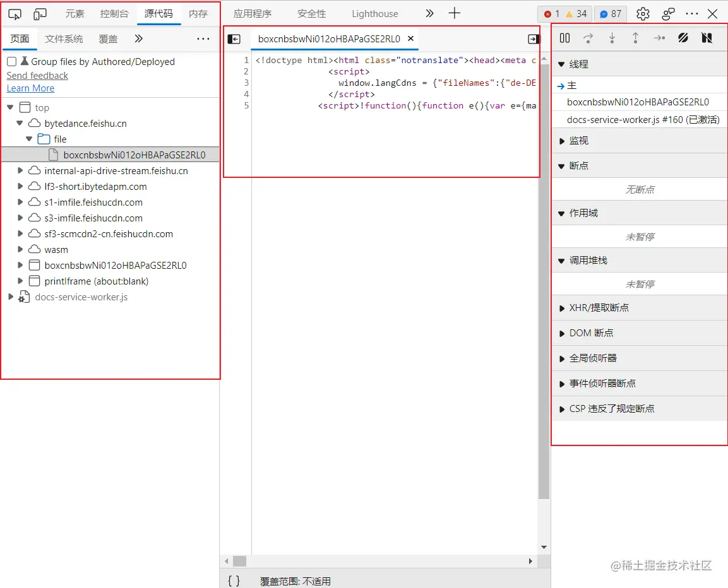This screenshot has width=728, height=588.
Task: Expand docs-service-worker.js node
Action: click(x=11, y=297)
